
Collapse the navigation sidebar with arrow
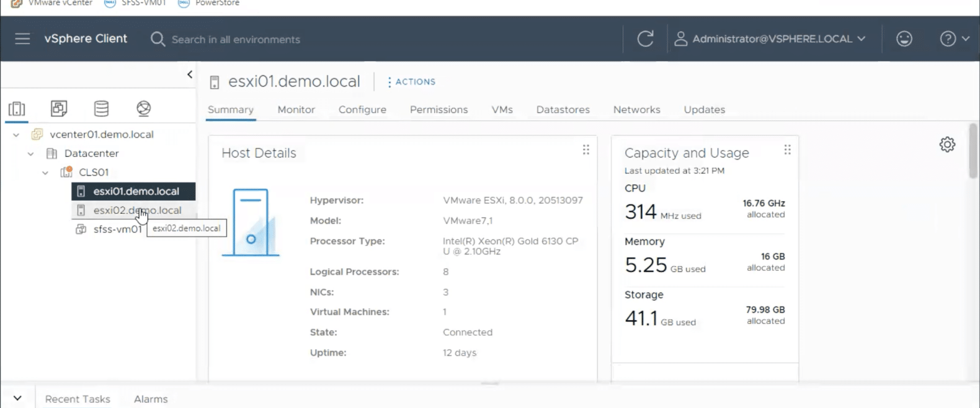pyautogui.click(x=190, y=74)
